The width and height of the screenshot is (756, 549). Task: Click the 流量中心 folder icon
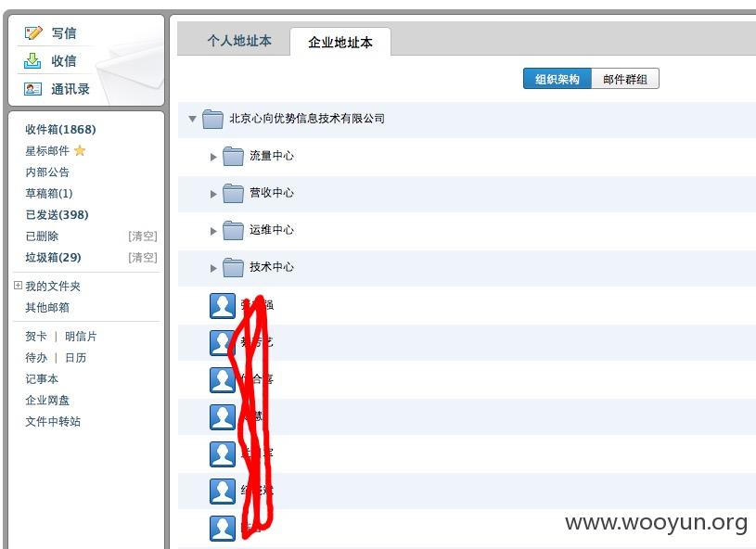pos(234,156)
